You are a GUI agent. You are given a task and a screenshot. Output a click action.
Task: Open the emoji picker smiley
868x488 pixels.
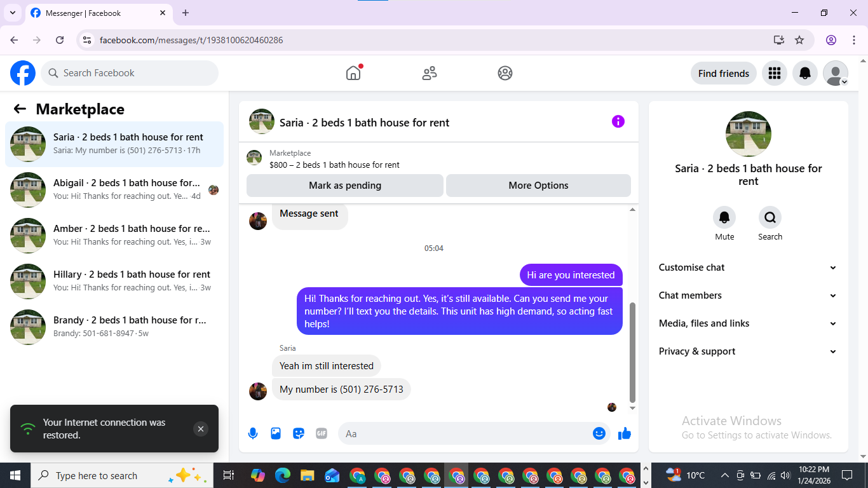[x=599, y=433]
